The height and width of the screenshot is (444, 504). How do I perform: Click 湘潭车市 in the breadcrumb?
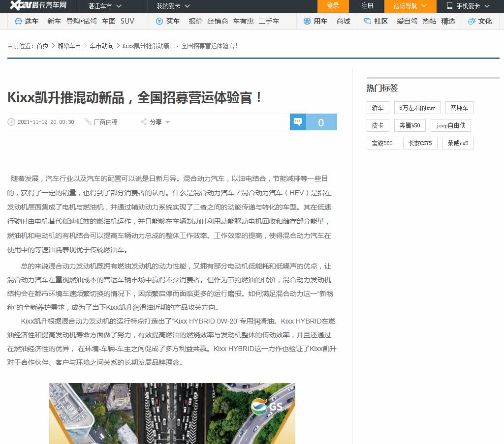(69, 46)
